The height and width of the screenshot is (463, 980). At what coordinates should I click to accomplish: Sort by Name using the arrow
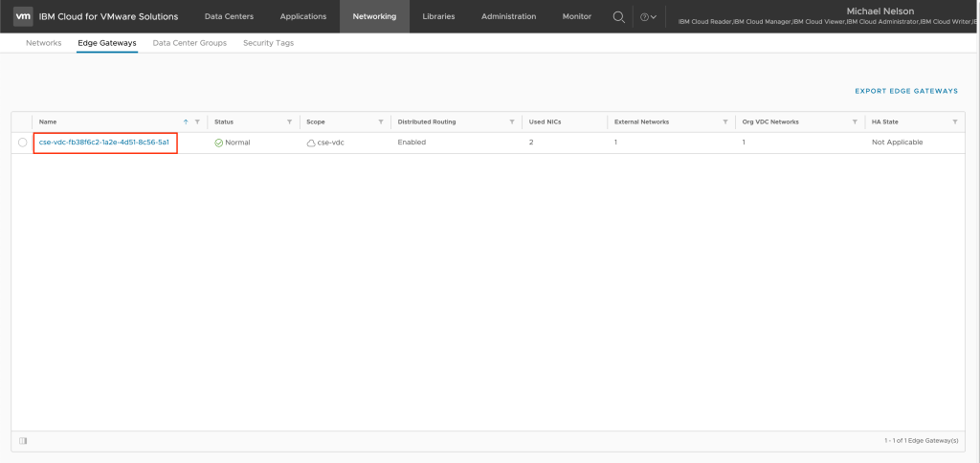186,122
